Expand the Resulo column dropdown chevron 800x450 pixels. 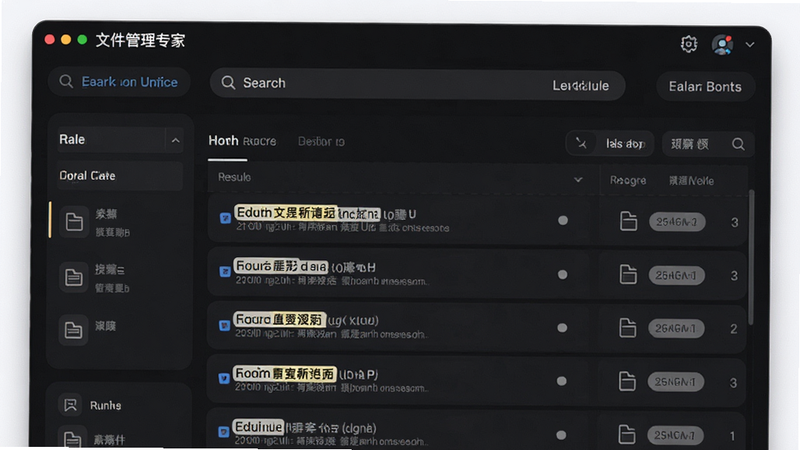578,180
